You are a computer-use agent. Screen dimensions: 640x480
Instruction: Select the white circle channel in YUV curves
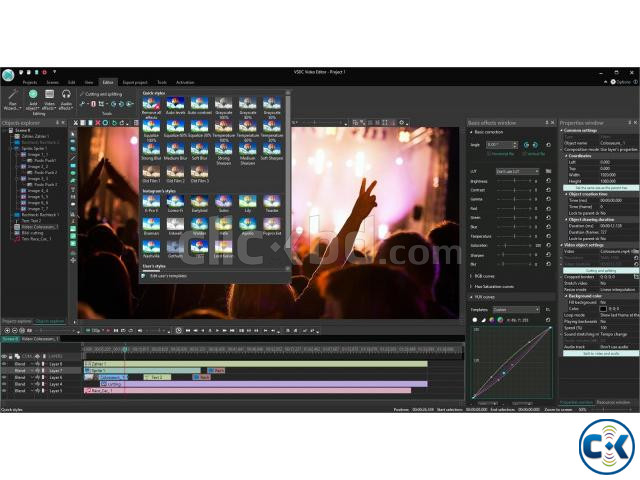475,320
